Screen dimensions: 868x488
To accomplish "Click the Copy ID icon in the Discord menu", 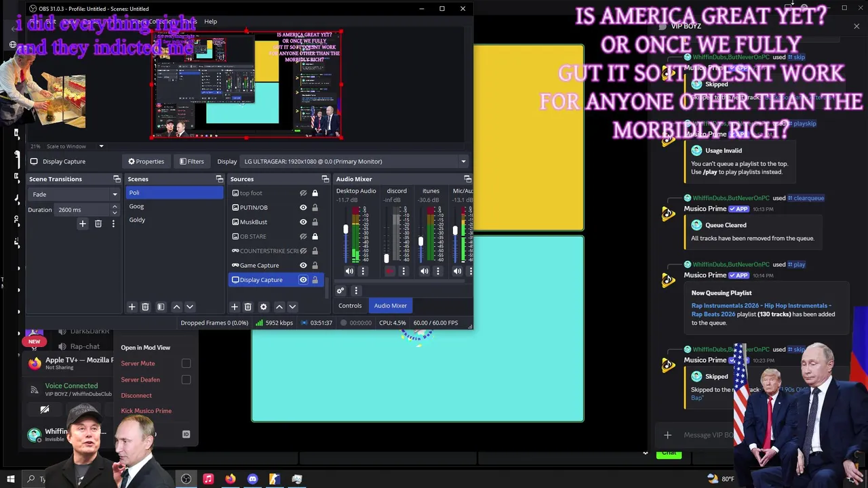I will pos(186,434).
